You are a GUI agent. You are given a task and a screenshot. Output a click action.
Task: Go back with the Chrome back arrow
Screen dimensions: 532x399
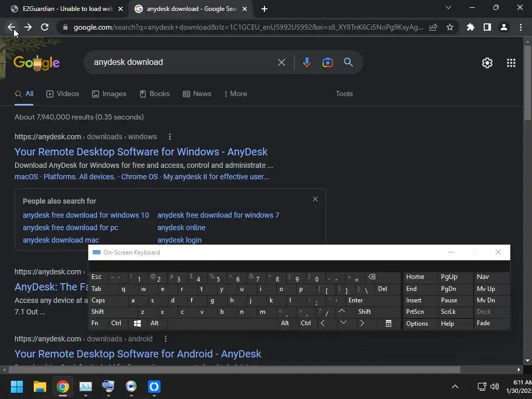[x=11, y=27]
